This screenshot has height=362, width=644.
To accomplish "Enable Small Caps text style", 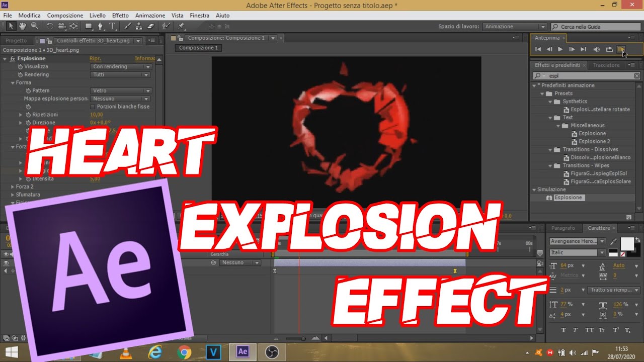I will 602,330.
